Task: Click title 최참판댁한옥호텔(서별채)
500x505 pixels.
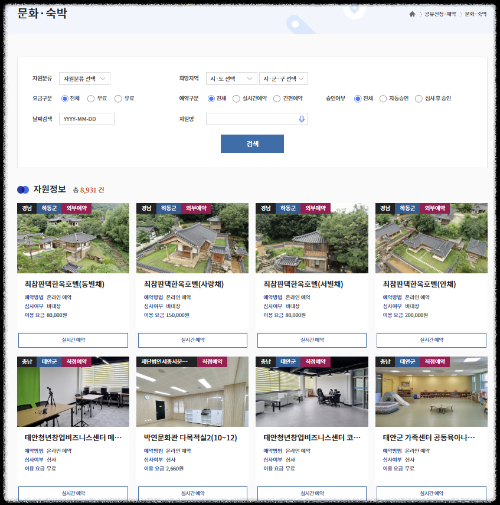Action: [303, 284]
